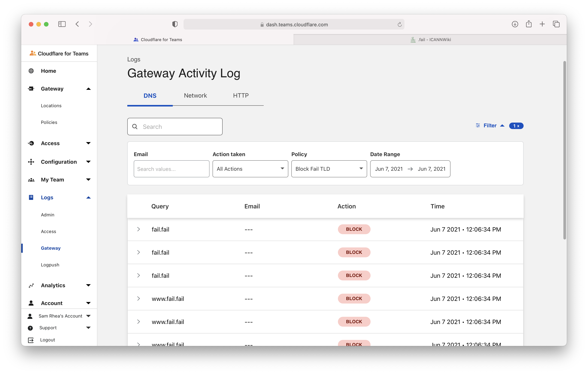The height and width of the screenshot is (374, 588).
Task: Click the Logout icon in sidebar
Action: click(x=31, y=340)
